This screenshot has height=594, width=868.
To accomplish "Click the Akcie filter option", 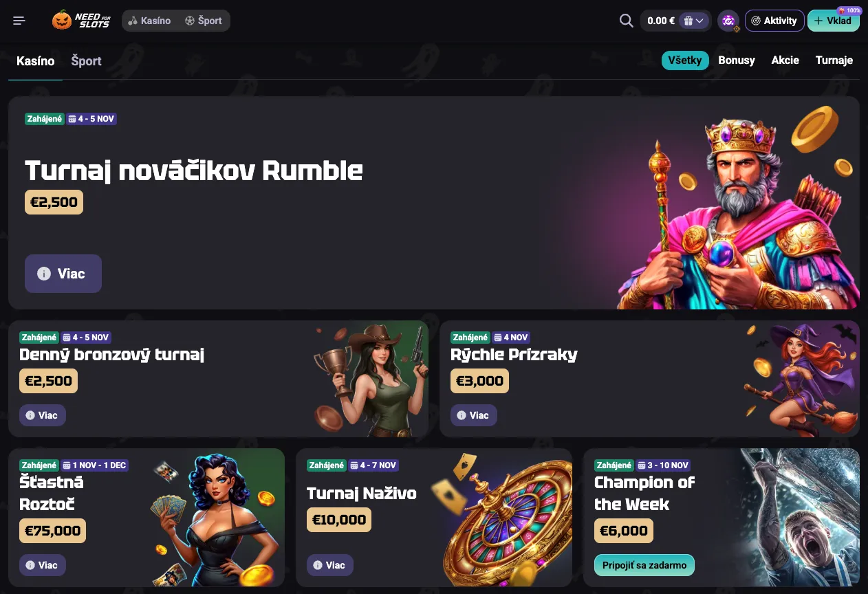I will pyautogui.click(x=785, y=60).
